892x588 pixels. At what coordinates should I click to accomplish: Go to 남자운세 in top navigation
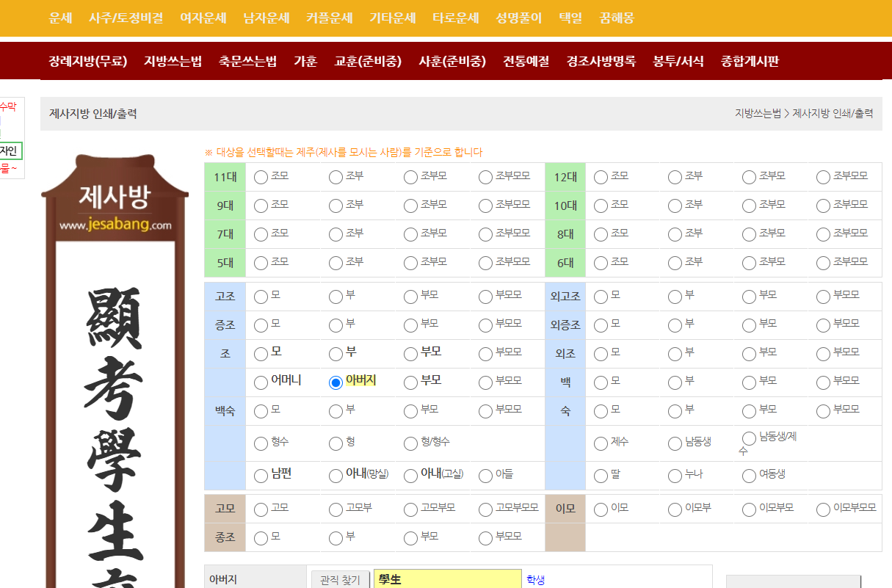coord(266,18)
